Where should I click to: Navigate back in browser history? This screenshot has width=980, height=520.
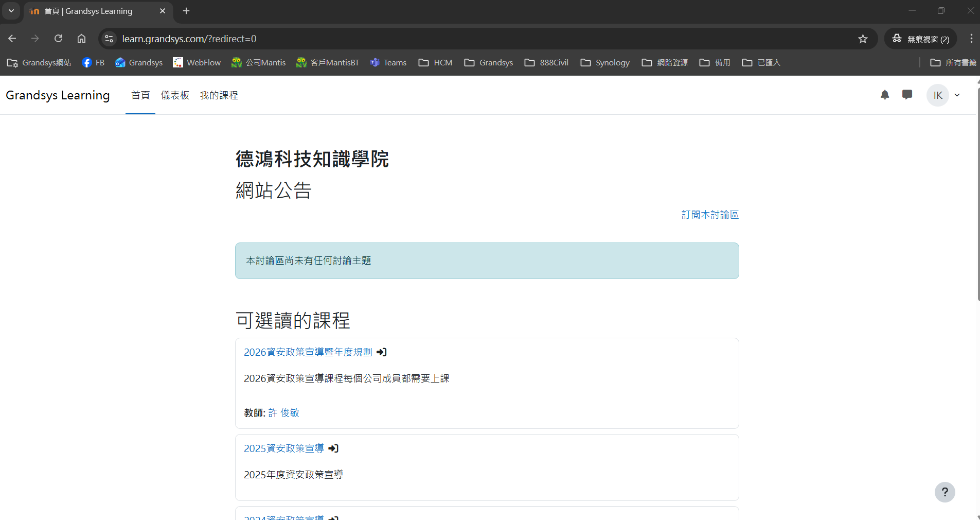point(12,39)
